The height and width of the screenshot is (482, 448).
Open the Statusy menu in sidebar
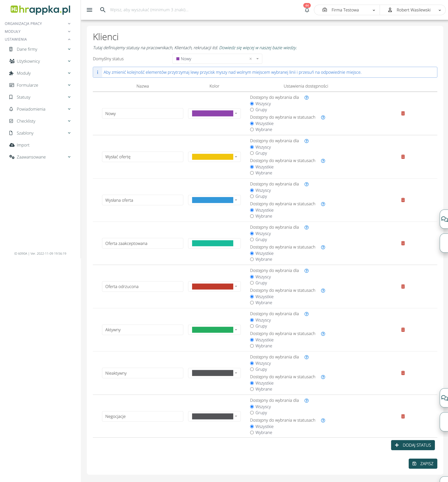[23, 97]
